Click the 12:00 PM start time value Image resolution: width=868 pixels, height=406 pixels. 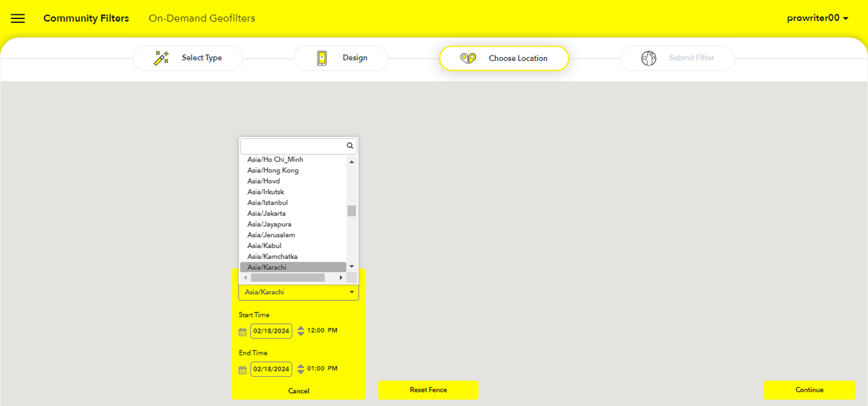322,331
